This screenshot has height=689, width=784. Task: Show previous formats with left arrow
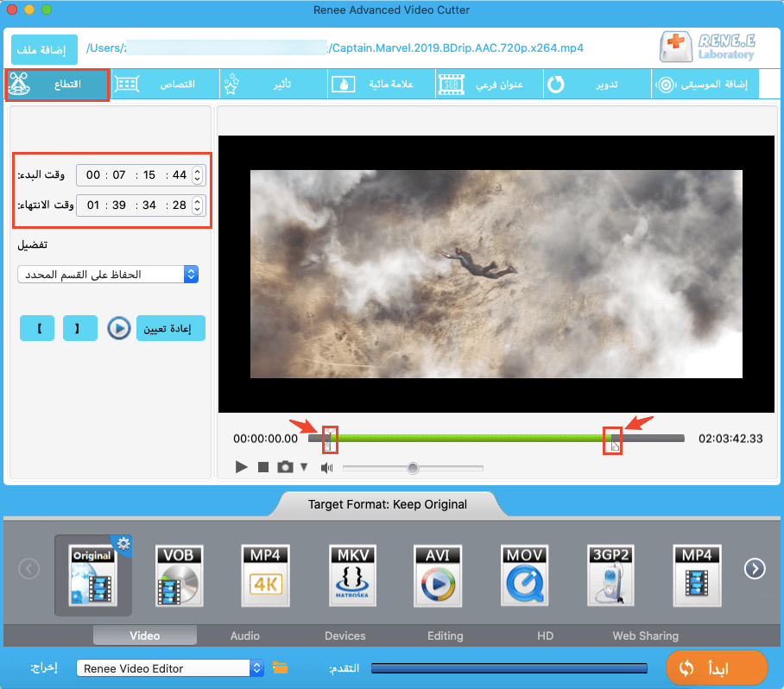pyautogui.click(x=29, y=568)
